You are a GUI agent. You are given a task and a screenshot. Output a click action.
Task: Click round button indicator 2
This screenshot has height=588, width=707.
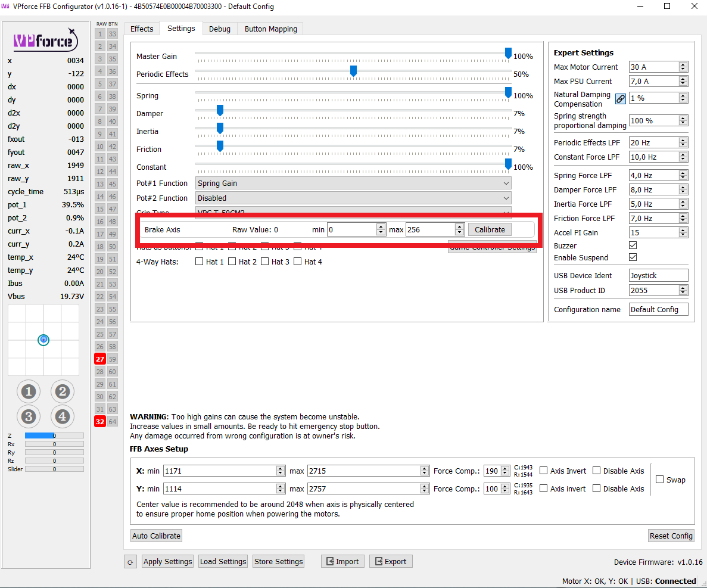62,391
